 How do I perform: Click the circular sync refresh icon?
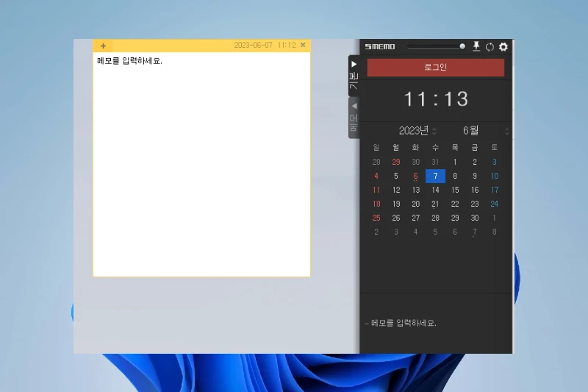[x=490, y=47]
